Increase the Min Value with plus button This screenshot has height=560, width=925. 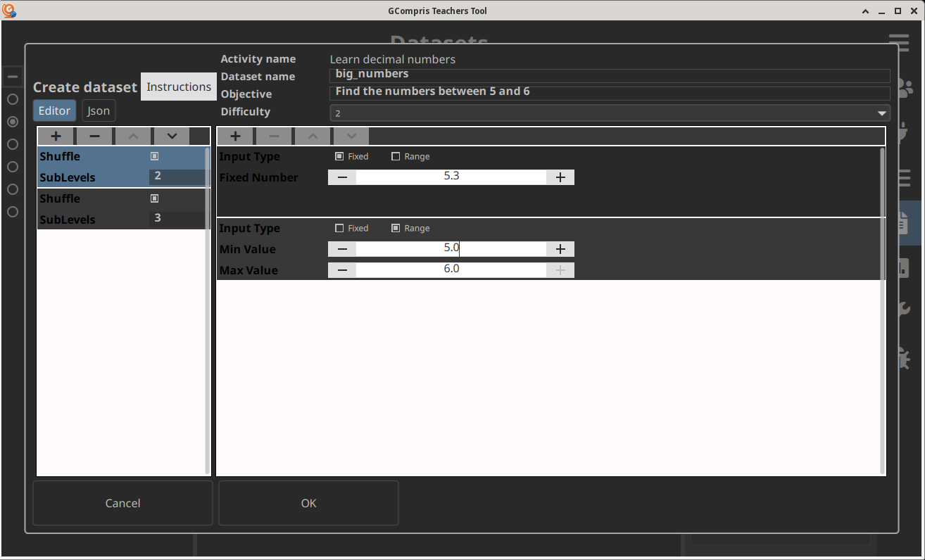click(560, 249)
